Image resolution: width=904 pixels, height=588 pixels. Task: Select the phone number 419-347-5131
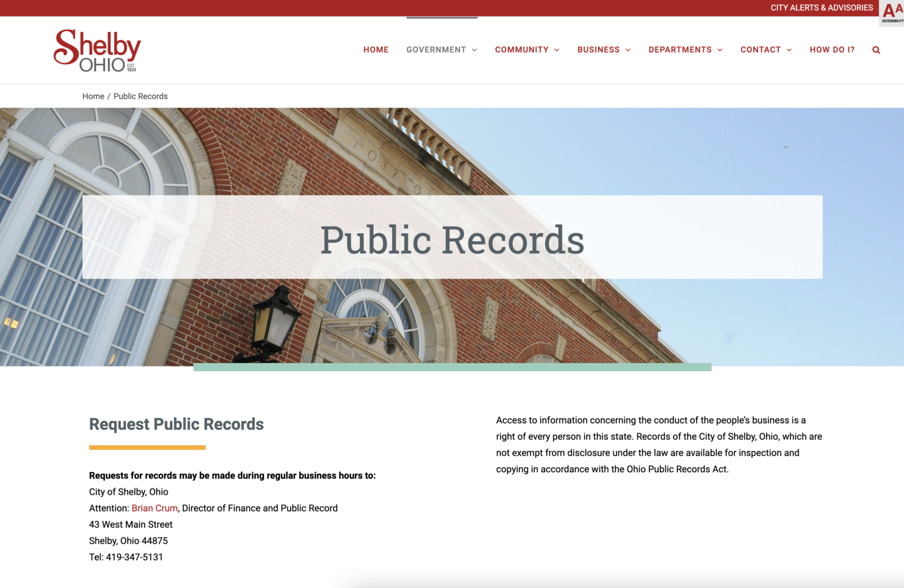click(134, 557)
